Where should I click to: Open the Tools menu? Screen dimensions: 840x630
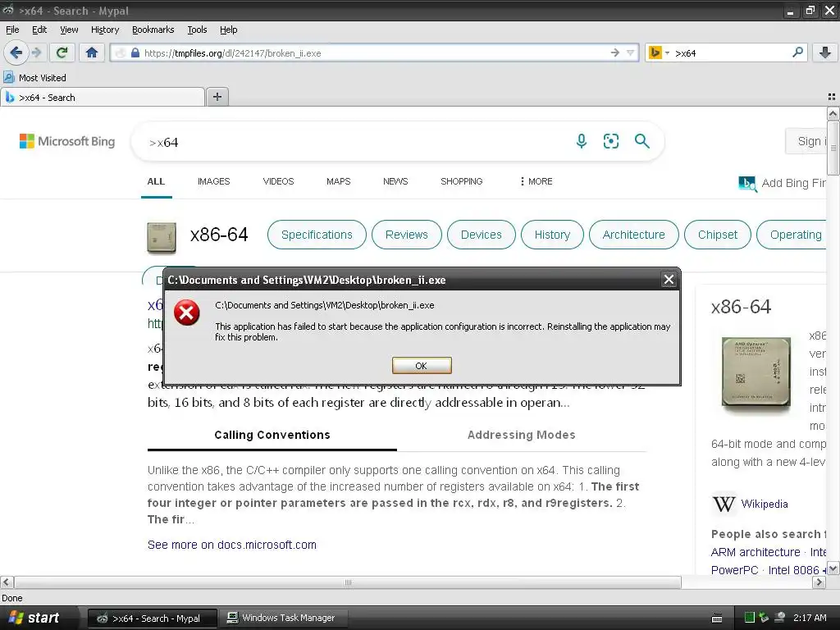197,30
